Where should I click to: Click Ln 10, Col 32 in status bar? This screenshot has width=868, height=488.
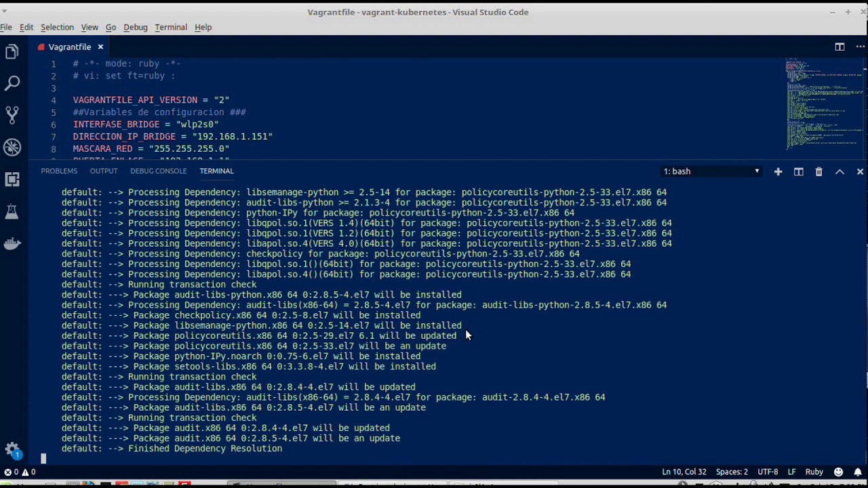[x=684, y=472]
